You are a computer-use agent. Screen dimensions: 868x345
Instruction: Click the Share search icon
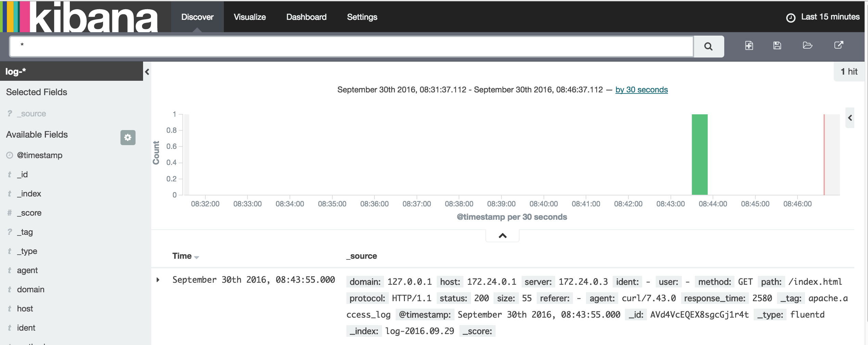click(838, 46)
